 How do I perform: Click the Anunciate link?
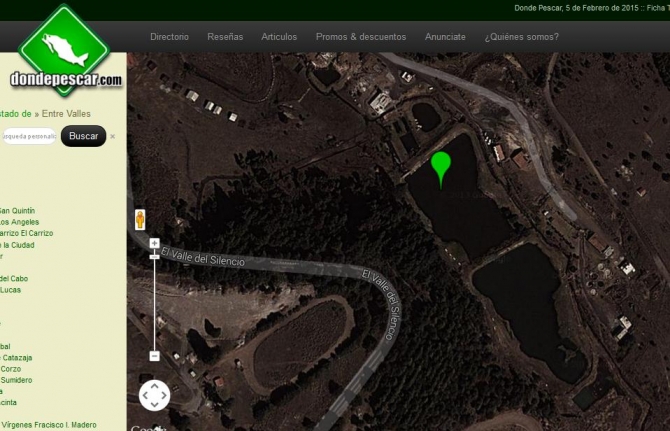445,37
